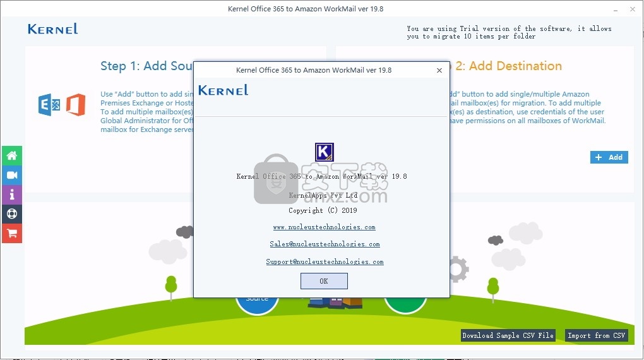Screen dimensions: 644x360
Task: Open the shopping cart buy icon
Action: pyautogui.click(x=12, y=234)
